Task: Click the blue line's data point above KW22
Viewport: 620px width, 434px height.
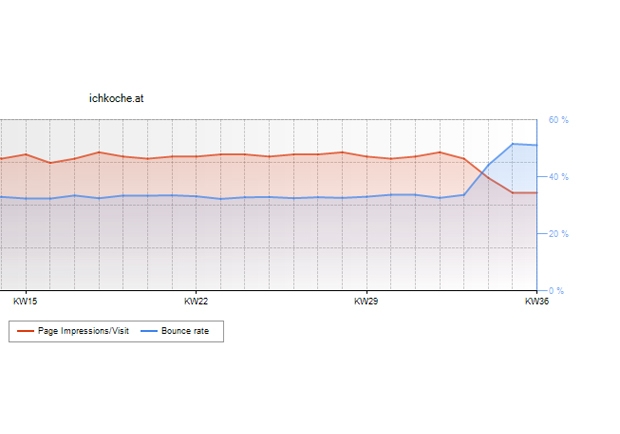Action: tap(196, 196)
